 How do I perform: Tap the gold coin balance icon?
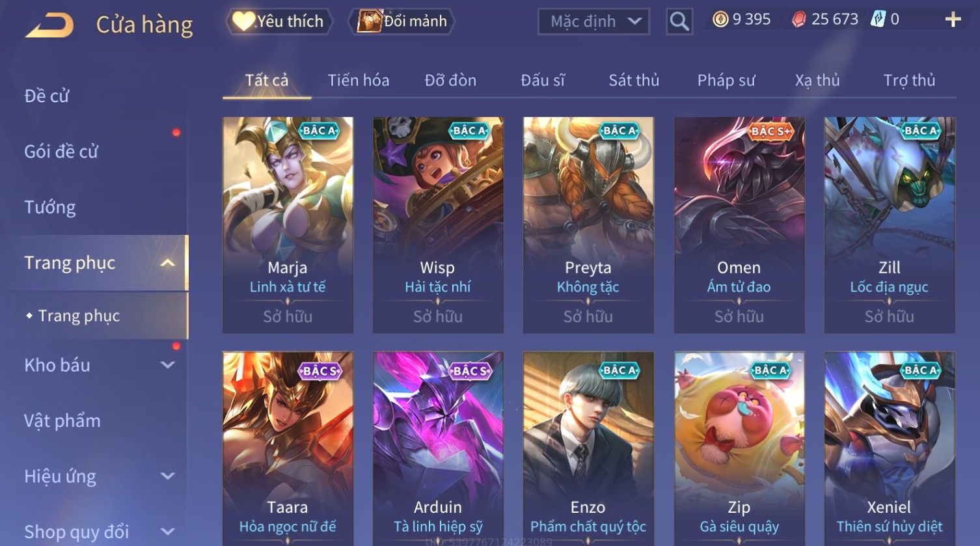click(x=720, y=20)
